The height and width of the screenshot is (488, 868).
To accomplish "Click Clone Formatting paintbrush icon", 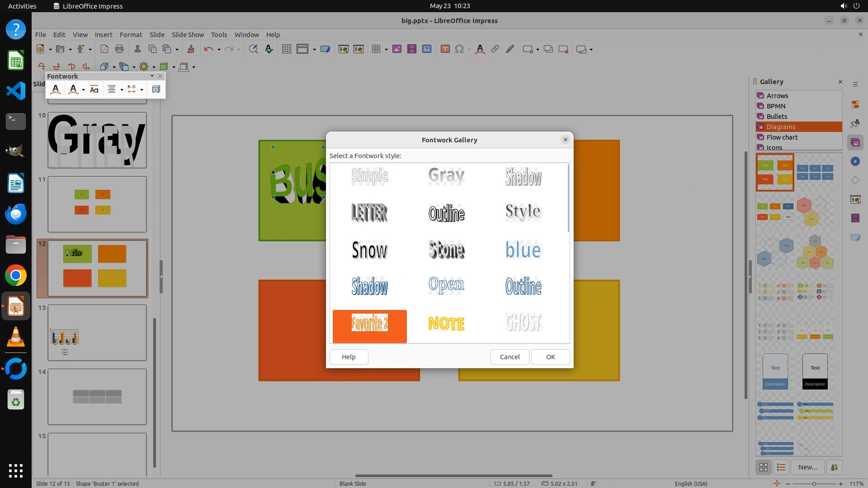I will pos(190,49).
